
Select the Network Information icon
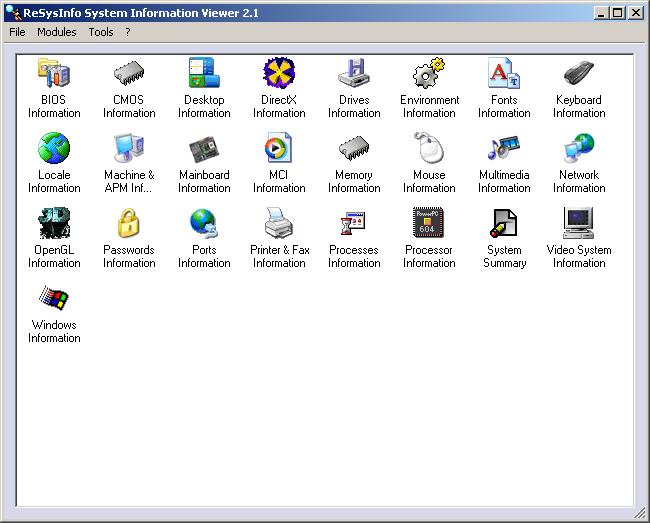[x=579, y=148]
